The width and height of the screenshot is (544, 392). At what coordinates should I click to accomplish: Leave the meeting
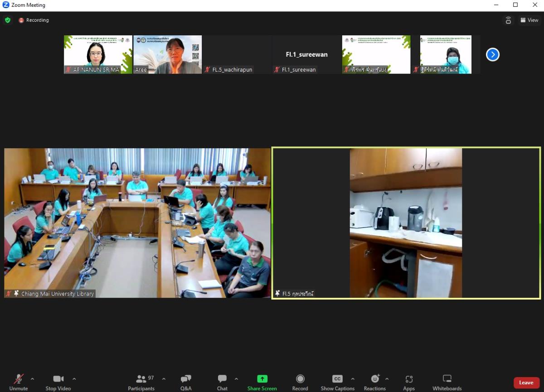[526, 382]
